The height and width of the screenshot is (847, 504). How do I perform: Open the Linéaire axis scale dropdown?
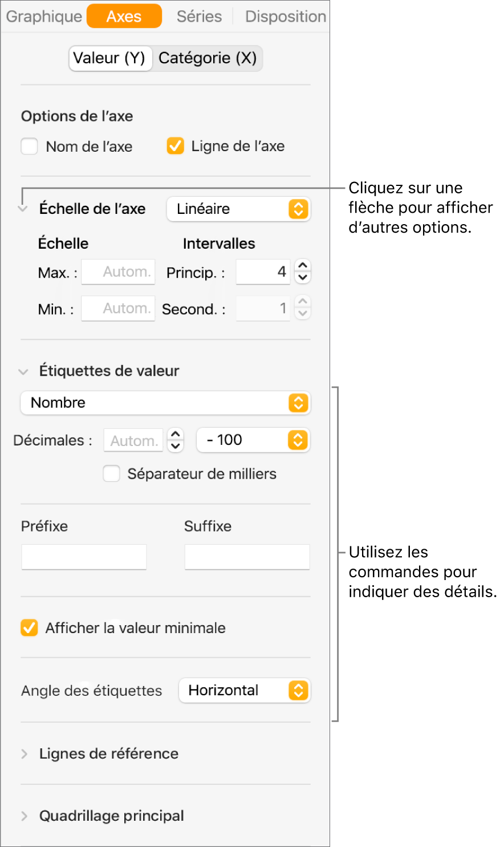pyautogui.click(x=238, y=209)
